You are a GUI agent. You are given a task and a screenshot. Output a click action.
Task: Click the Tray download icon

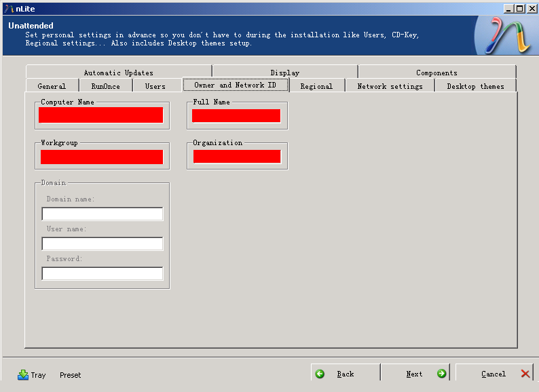(x=23, y=374)
